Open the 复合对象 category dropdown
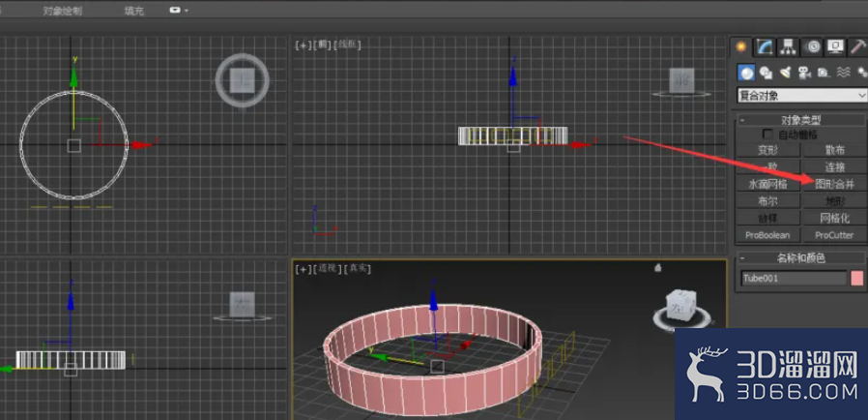868x420 pixels. point(802,95)
